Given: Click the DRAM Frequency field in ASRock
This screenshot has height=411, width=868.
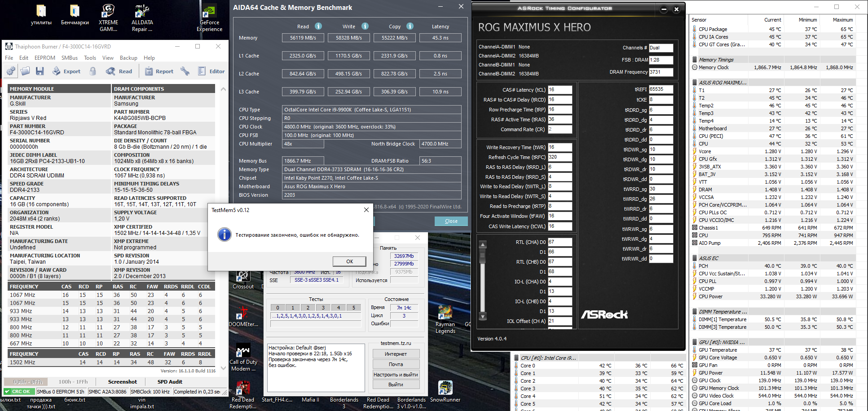Looking at the screenshot, I should (x=661, y=72).
